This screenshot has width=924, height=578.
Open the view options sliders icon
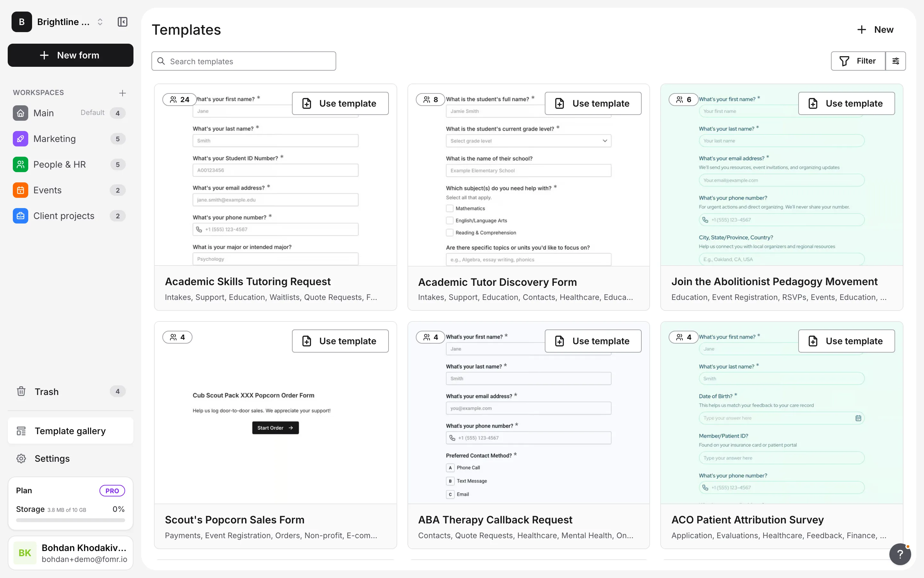895,61
